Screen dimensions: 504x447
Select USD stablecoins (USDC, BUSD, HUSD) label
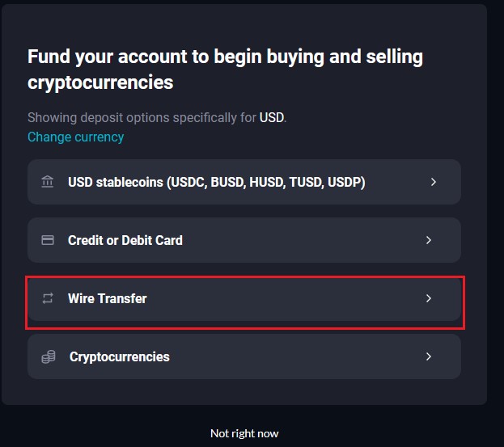217,183
